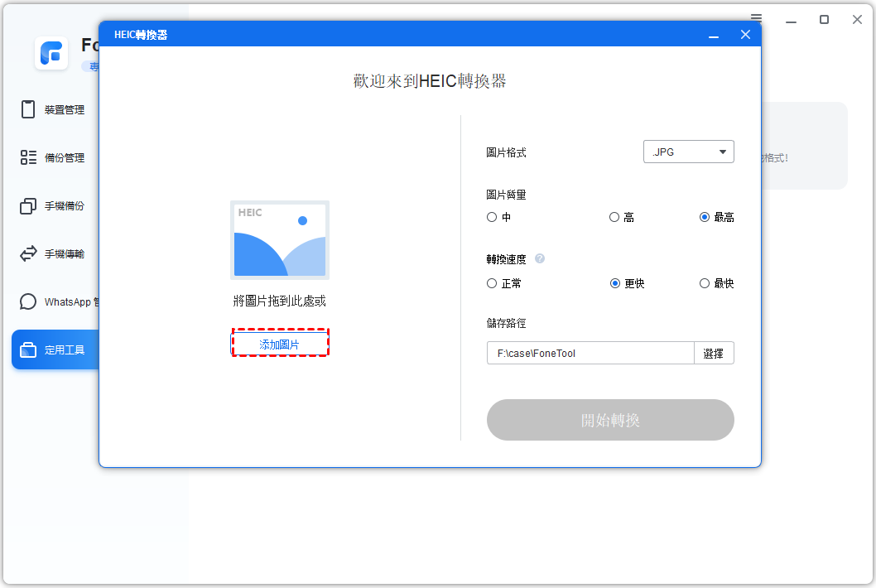This screenshot has width=876, height=588.
Task: Select 最高 image quality option
Action: (705, 217)
